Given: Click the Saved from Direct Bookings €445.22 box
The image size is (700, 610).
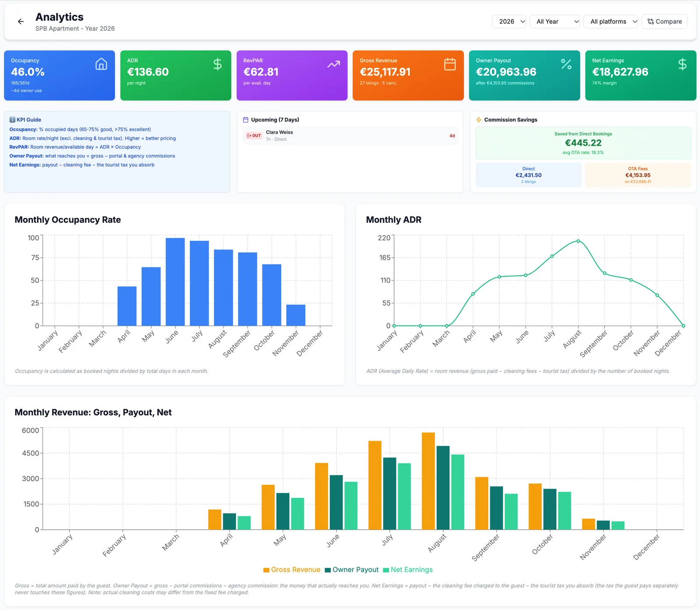Looking at the screenshot, I should [x=583, y=143].
